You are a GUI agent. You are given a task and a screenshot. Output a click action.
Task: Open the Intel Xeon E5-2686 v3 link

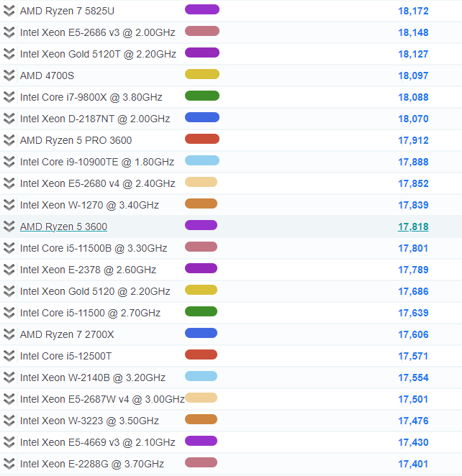point(97,32)
